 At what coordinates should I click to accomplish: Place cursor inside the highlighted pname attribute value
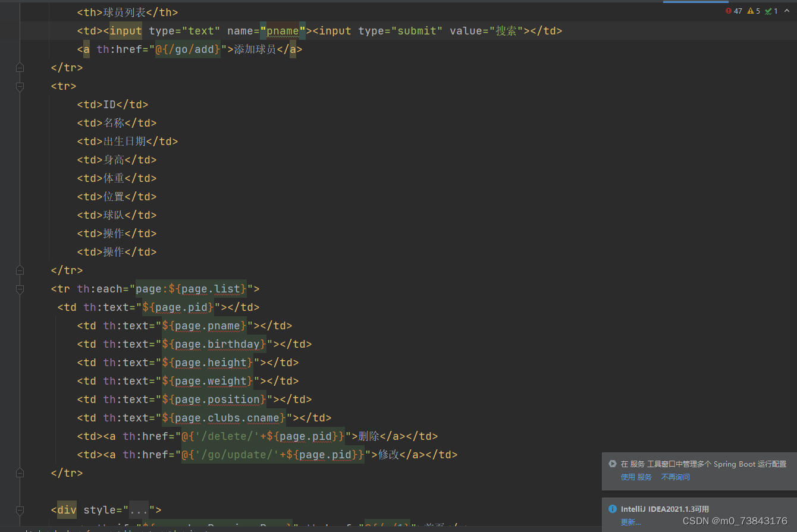(283, 30)
